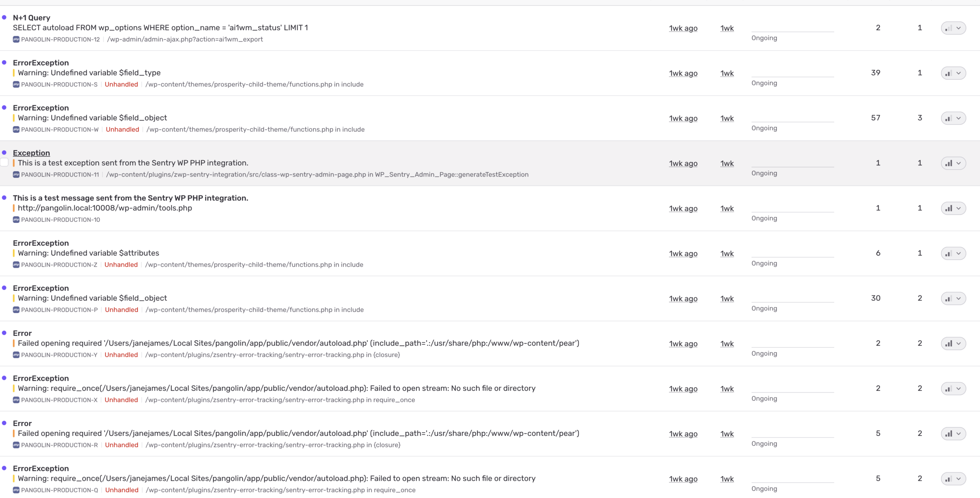Viewport: 980px width, 498px height.
Task: Open the underlined Exception issue title
Action: [x=31, y=153]
